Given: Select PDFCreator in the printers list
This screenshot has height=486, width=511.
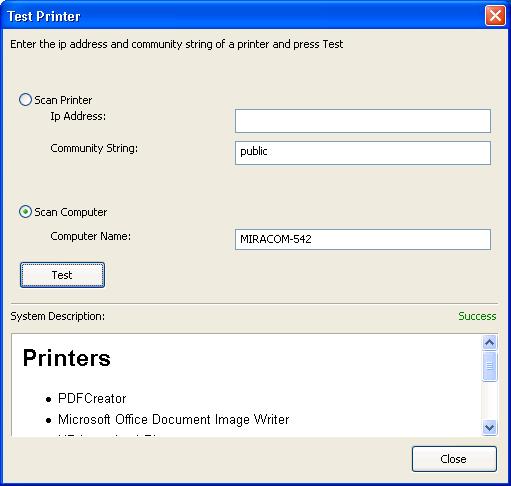Looking at the screenshot, I should [x=92, y=398].
